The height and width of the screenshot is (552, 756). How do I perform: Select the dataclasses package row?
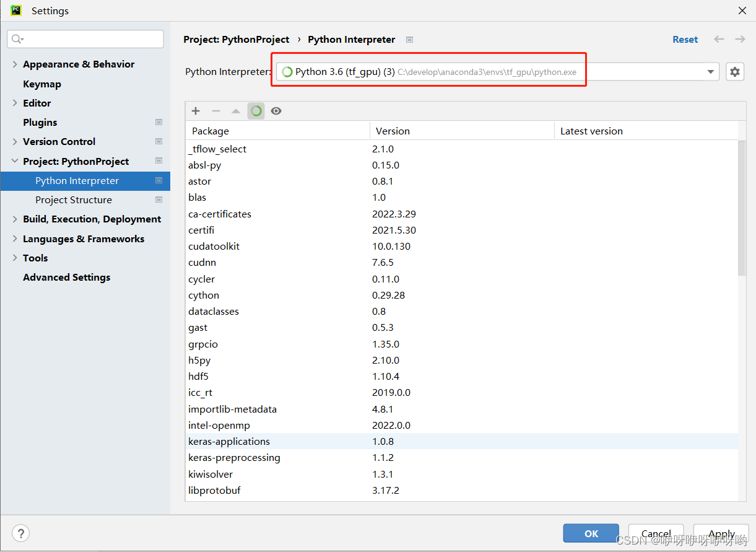462,312
